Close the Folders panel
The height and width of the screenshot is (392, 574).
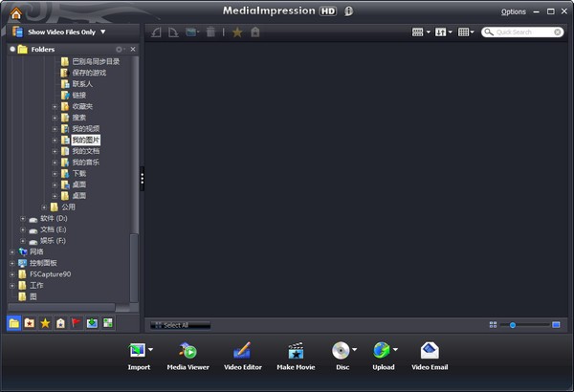click(x=133, y=49)
